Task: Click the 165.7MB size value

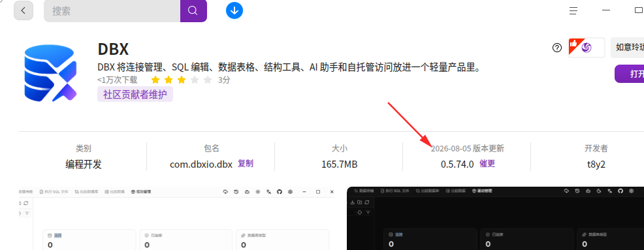Action: pyautogui.click(x=340, y=164)
